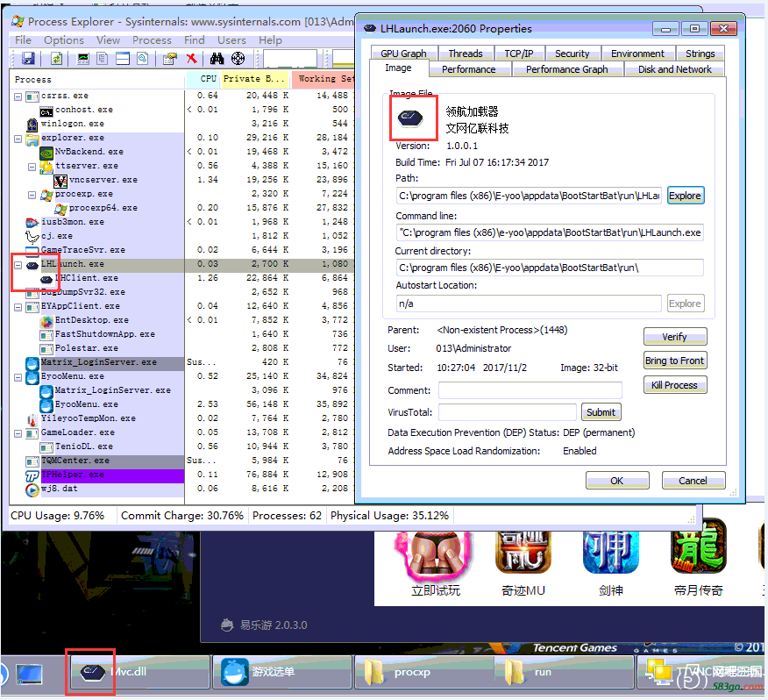The height and width of the screenshot is (700, 768).
Task: Open the Users menu
Action: click(x=231, y=40)
